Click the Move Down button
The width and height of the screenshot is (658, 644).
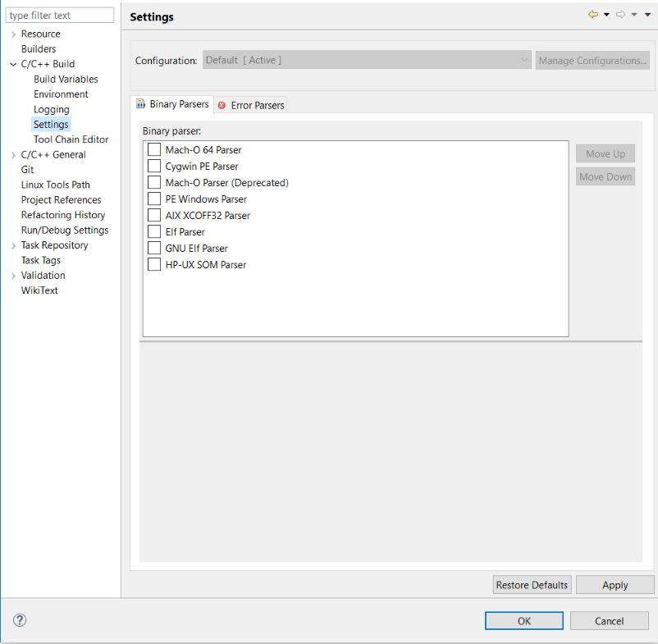[x=605, y=176]
